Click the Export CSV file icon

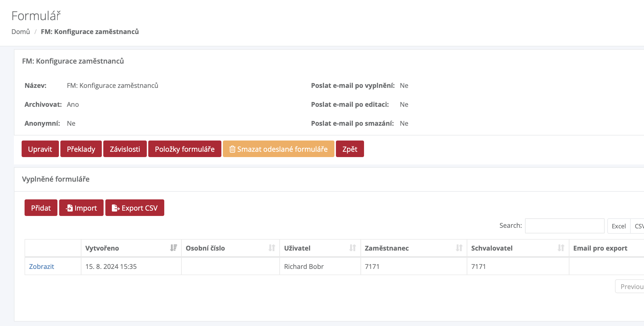click(x=115, y=208)
